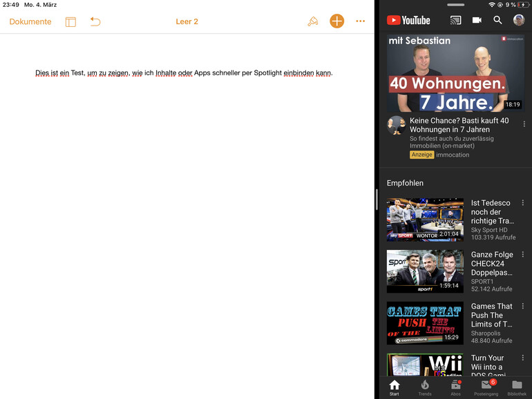The width and height of the screenshot is (532, 399).
Task: Tap the grabber handle atop the YouTube pane
Action: pyautogui.click(x=455, y=5)
